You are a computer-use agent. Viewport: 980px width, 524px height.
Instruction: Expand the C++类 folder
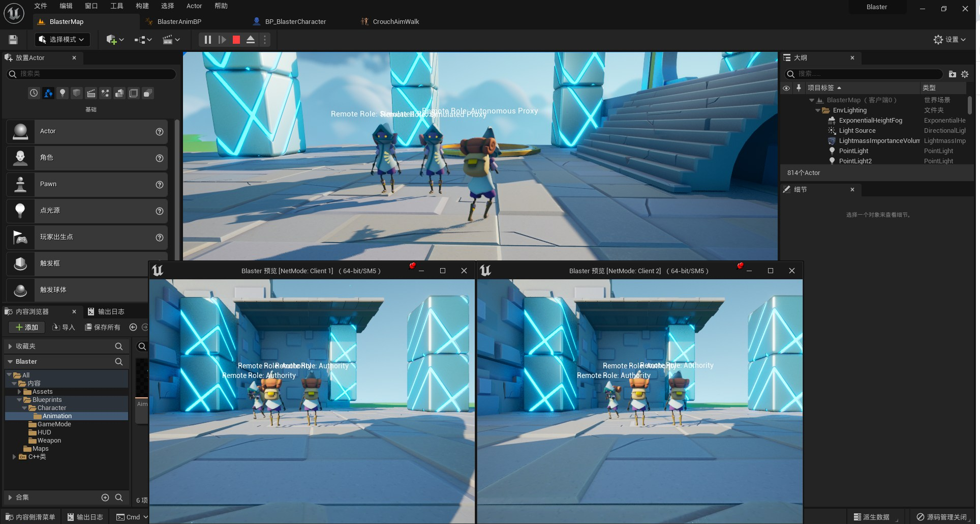pos(14,457)
